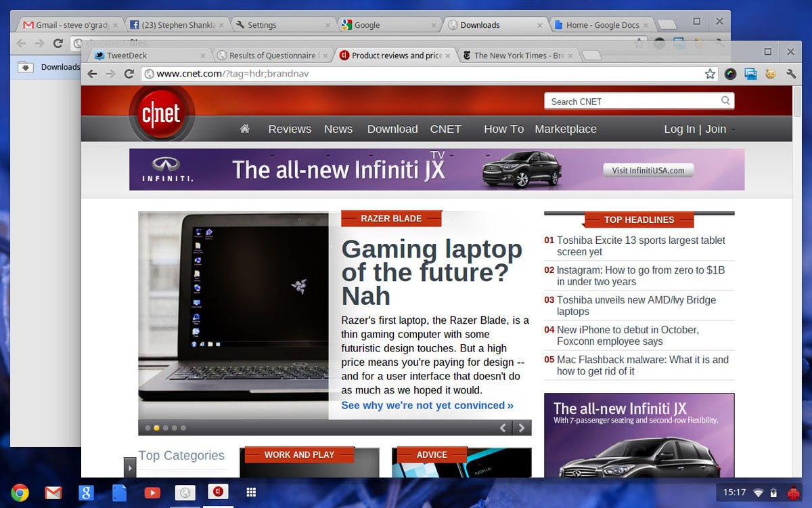Image resolution: width=812 pixels, height=508 pixels.
Task: Click the blue screen-capture extension icon
Action: tap(751, 74)
